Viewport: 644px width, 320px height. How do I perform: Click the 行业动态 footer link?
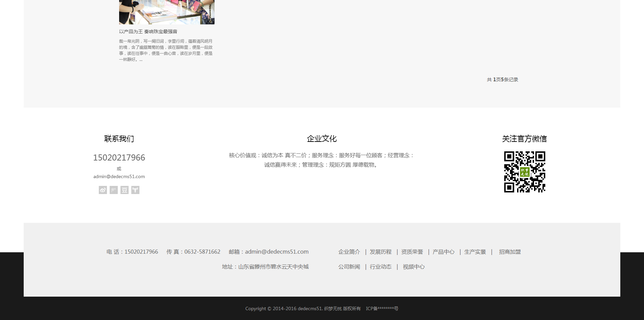coord(380,267)
